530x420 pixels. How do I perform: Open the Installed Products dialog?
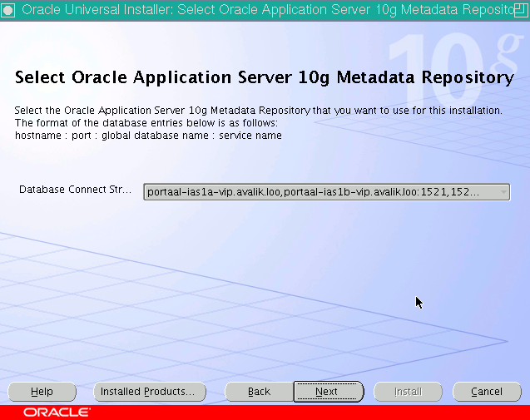[x=150, y=392]
